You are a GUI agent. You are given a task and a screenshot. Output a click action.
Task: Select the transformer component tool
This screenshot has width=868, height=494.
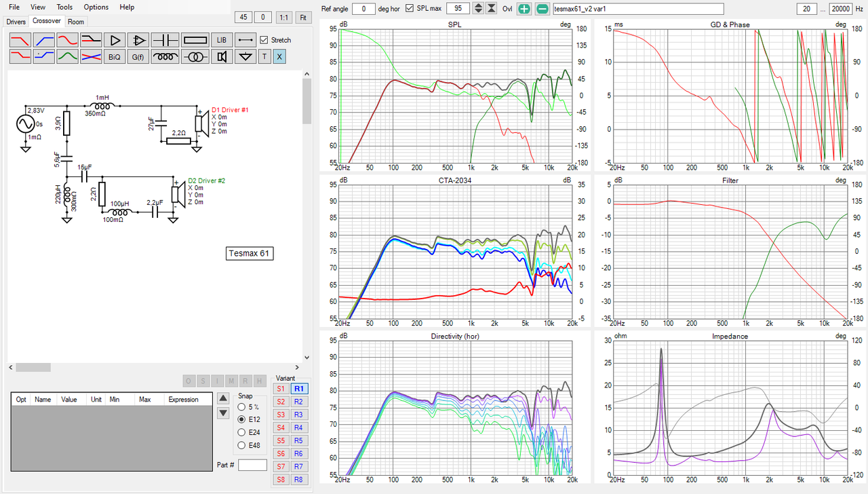195,57
